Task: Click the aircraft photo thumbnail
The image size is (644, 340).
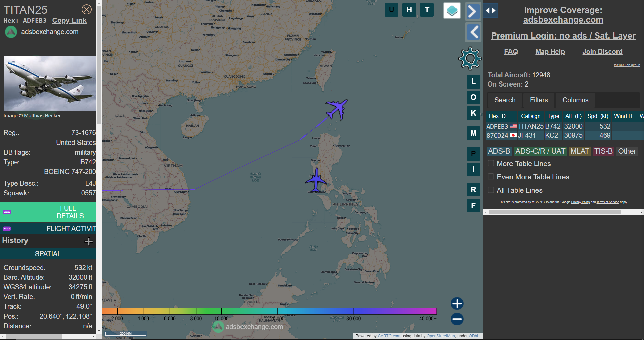Action: point(50,83)
